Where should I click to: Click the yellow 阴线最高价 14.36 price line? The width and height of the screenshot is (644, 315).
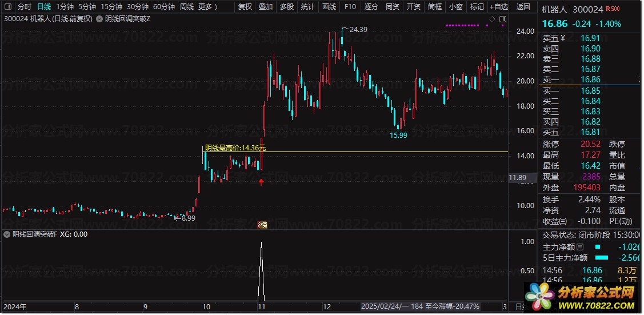point(371,152)
